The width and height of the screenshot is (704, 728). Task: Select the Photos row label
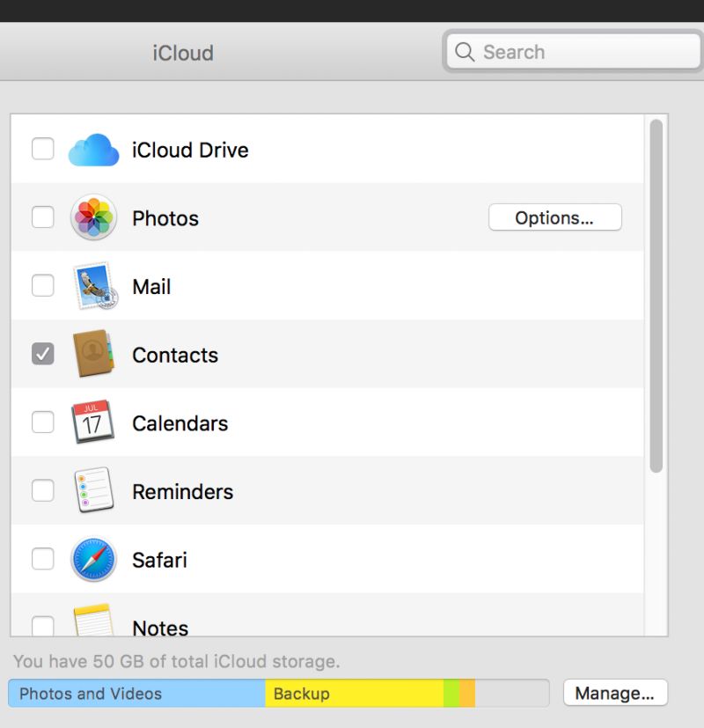coord(165,218)
